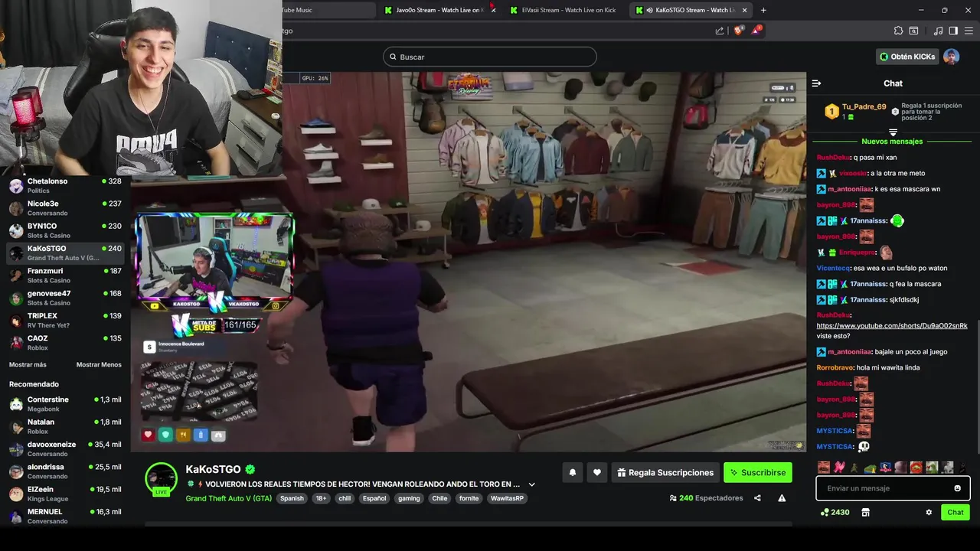
Task: Open recommended channel Conterstine
Action: point(65,403)
